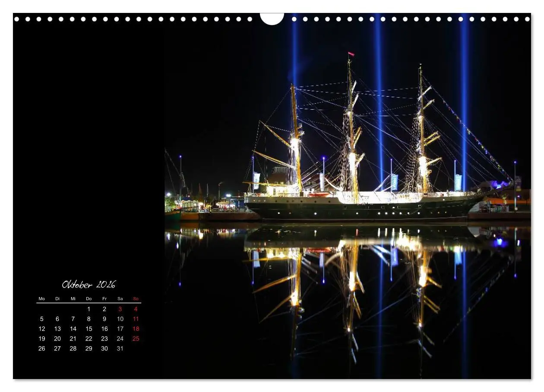
Task: Pick date 1 in the calendar grid
Action: pos(89,309)
